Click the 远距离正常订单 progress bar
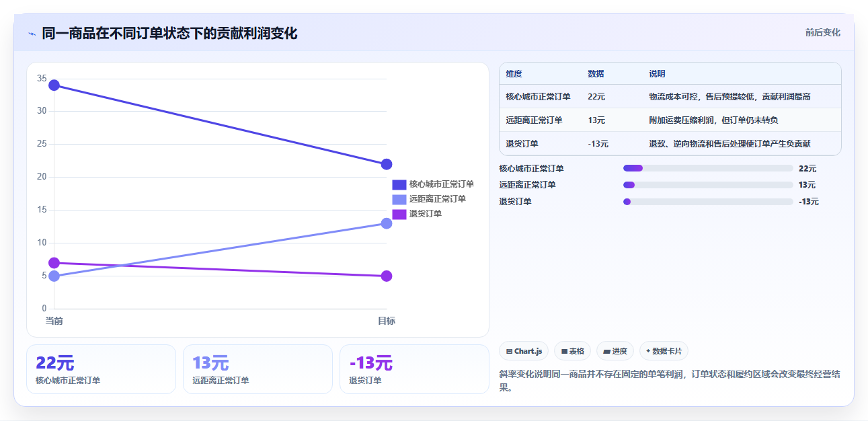The width and height of the screenshot is (868, 421). pyautogui.click(x=708, y=185)
